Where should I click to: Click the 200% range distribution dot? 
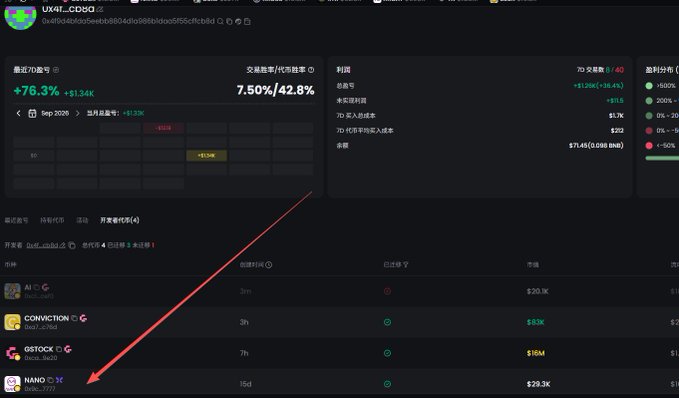pos(649,100)
